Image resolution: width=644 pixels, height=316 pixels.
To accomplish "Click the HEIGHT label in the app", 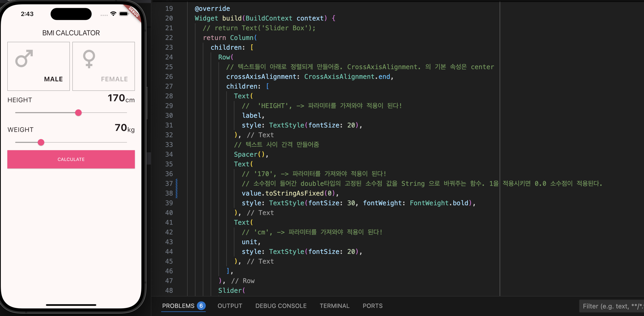I will (x=20, y=100).
